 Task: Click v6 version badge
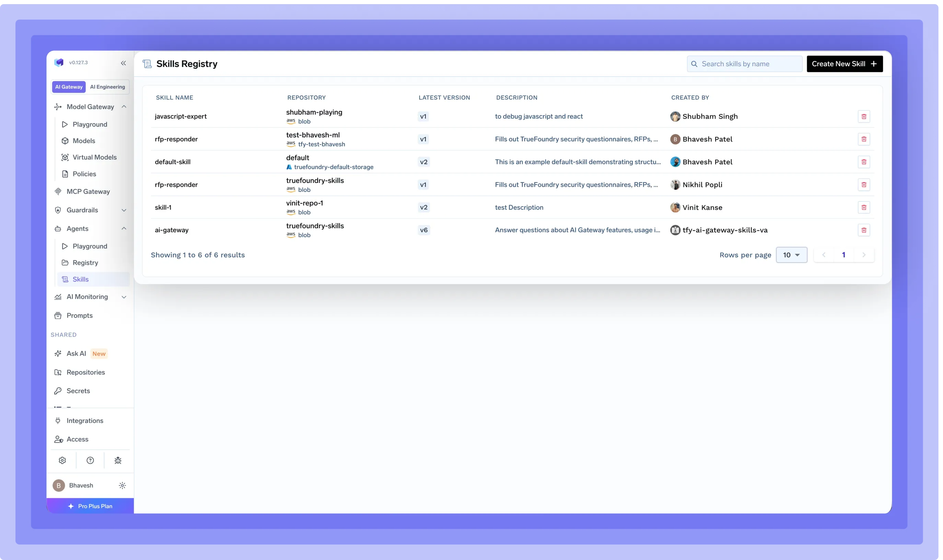424,230
